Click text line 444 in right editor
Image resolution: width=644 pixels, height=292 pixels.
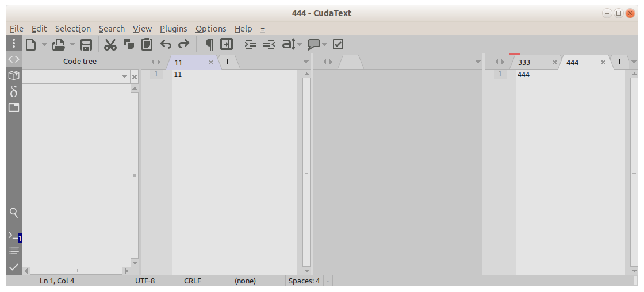point(524,74)
